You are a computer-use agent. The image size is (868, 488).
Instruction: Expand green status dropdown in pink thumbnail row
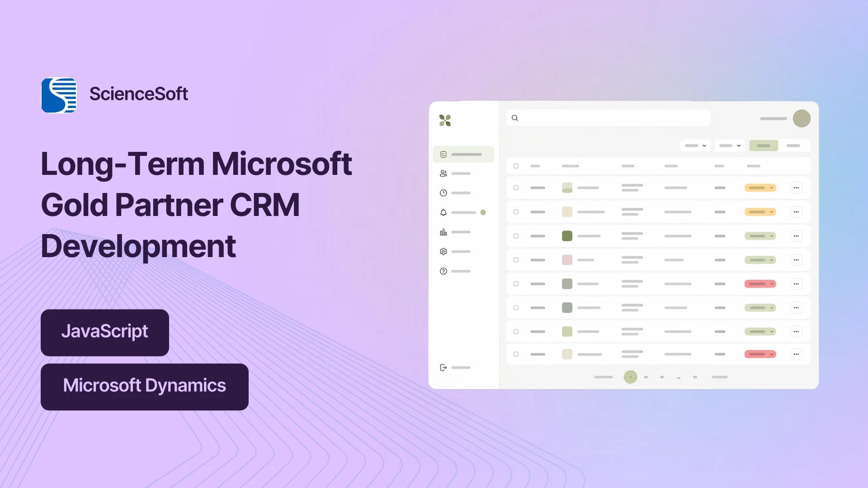[x=760, y=260]
